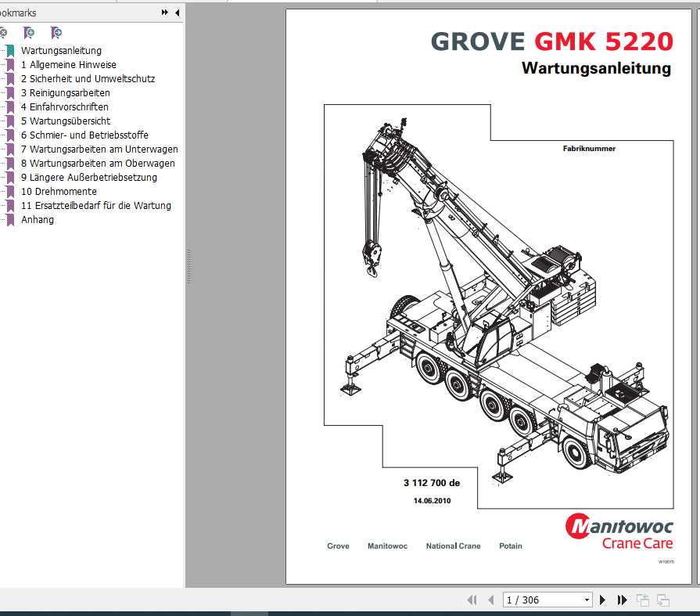Click the bookmark icon beside 3 Reinigungsarbeiten
700x616 pixels.
click(10, 93)
